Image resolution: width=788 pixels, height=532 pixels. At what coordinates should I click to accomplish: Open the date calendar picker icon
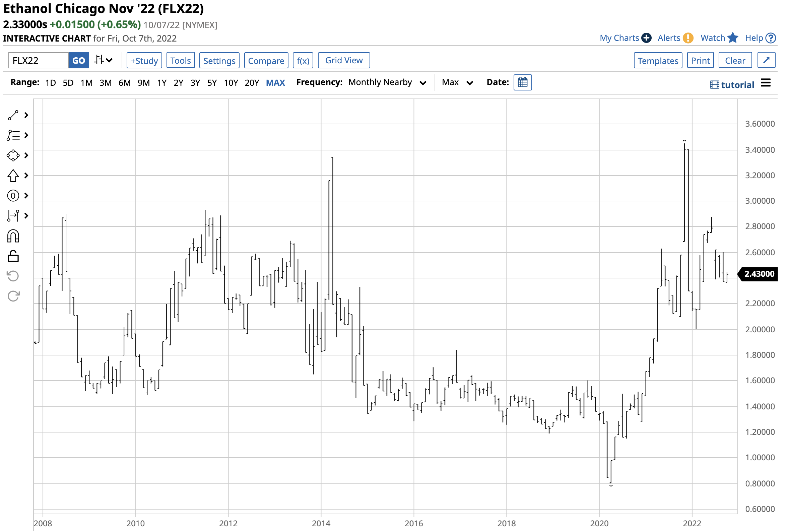[x=523, y=83]
